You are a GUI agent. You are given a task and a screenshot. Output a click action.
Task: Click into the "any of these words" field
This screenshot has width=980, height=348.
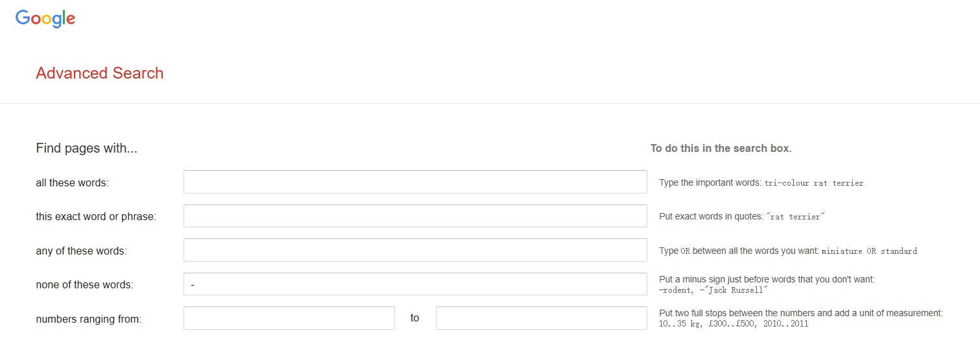pyautogui.click(x=415, y=250)
